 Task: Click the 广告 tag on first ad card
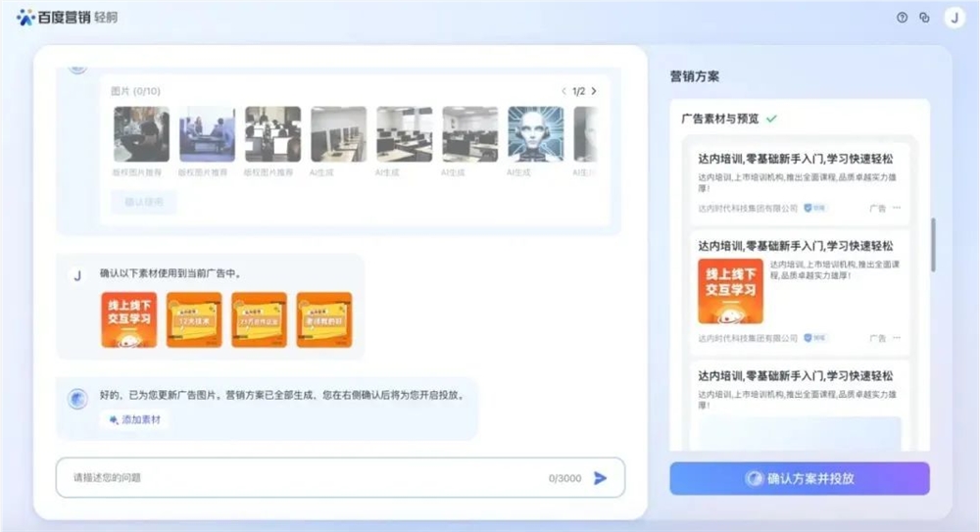pyautogui.click(x=877, y=208)
